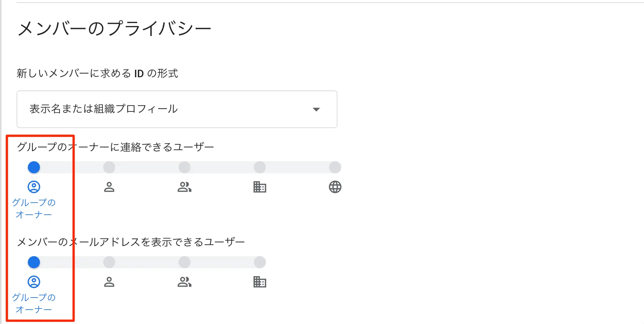Select third stop on contact owners slider

point(185,167)
